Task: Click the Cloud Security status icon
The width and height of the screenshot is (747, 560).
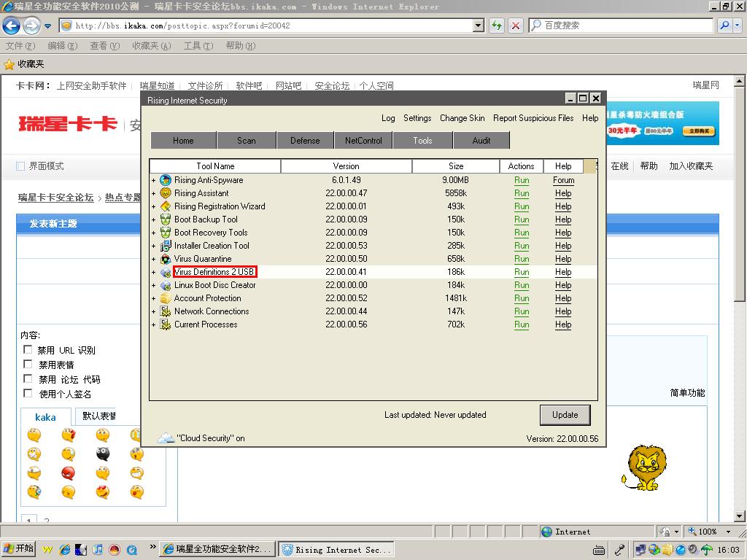Action: (x=166, y=437)
